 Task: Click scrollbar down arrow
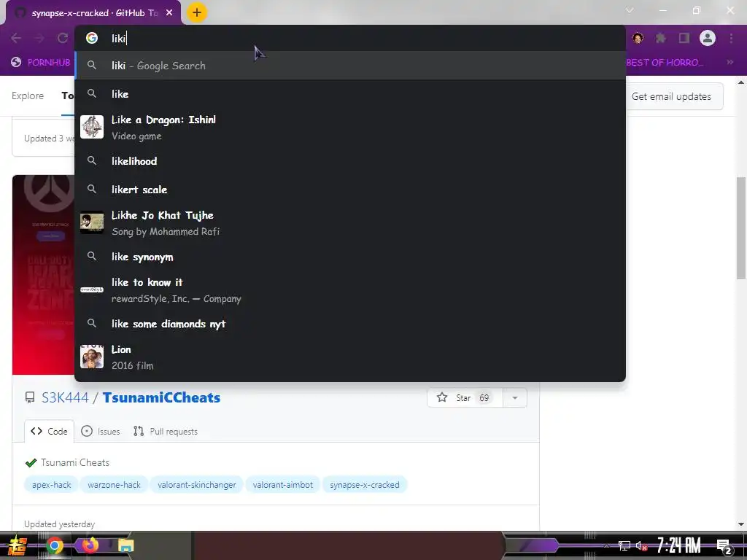tap(741, 525)
